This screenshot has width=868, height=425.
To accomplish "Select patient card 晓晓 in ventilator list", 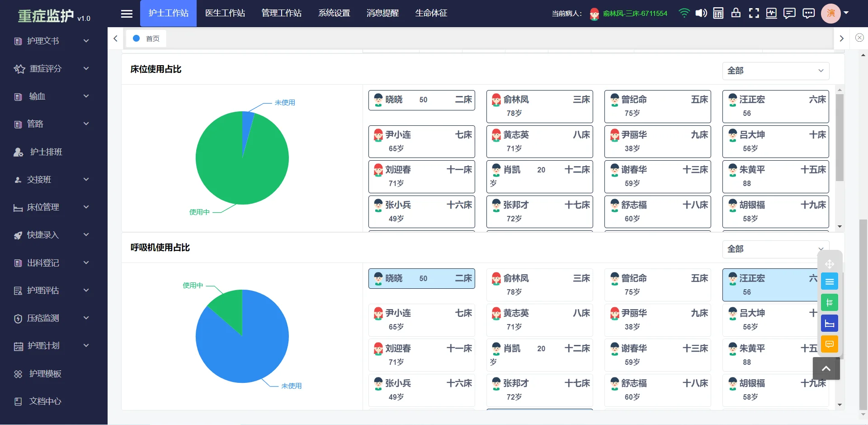I will 421,278.
